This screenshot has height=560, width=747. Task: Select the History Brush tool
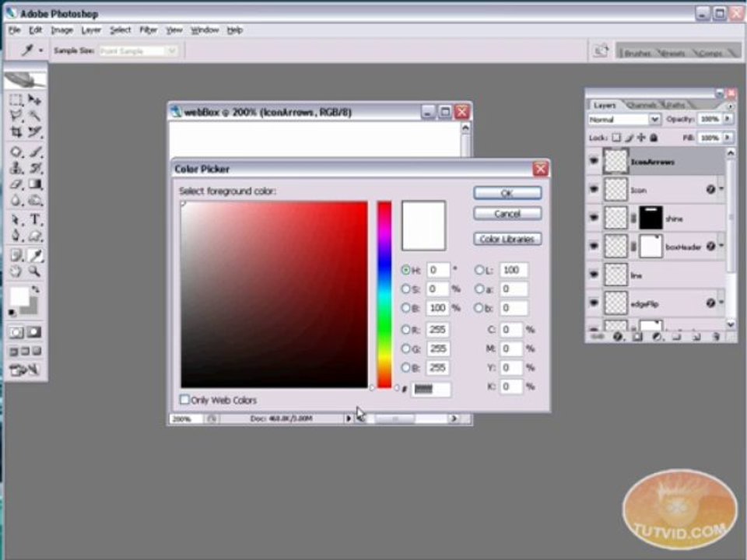[x=34, y=168]
